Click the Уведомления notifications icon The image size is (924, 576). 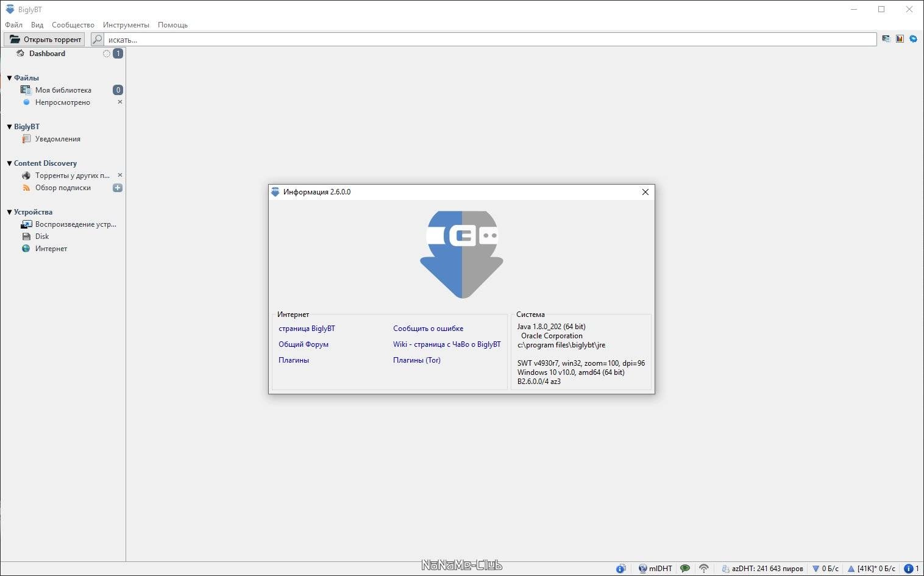[26, 139]
